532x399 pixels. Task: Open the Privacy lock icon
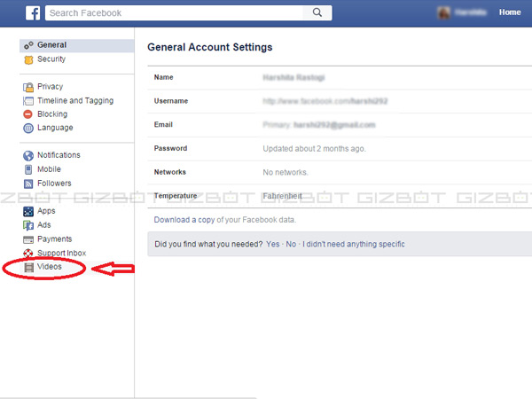click(x=28, y=87)
